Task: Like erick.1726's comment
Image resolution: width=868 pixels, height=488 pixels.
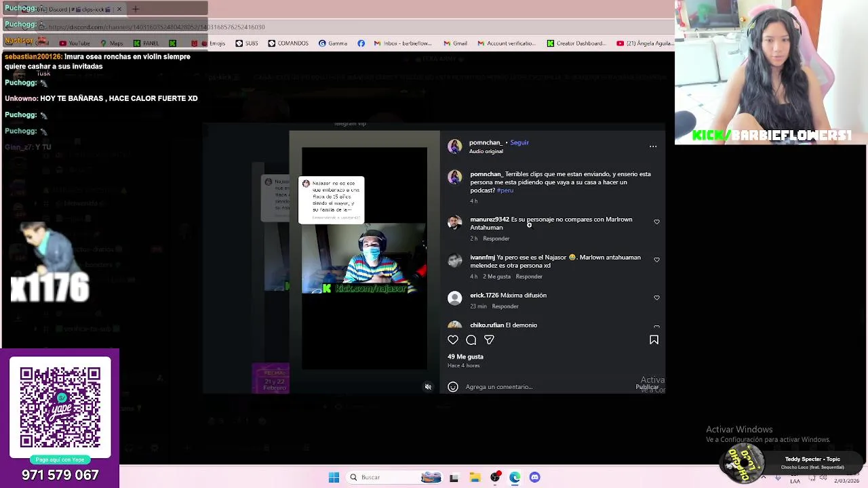Action: (656, 298)
